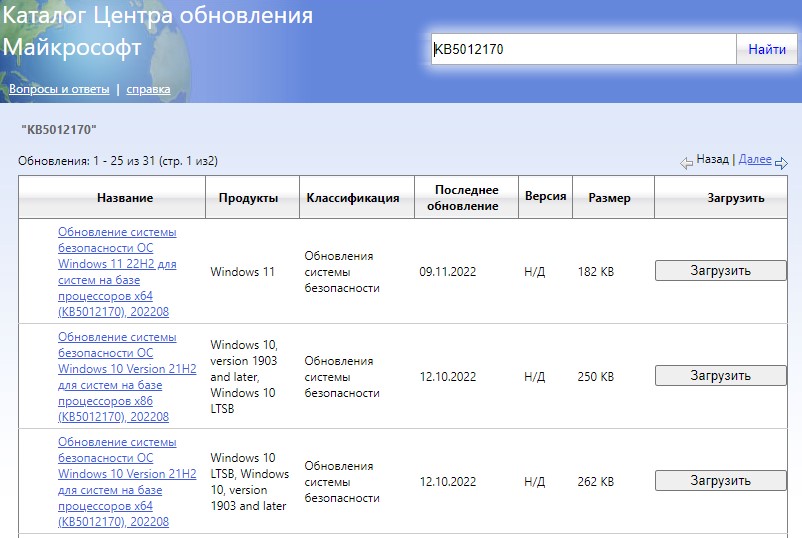
Task: Click the previous page arrow icon
Action: pyautogui.click(x=686, y=163)
